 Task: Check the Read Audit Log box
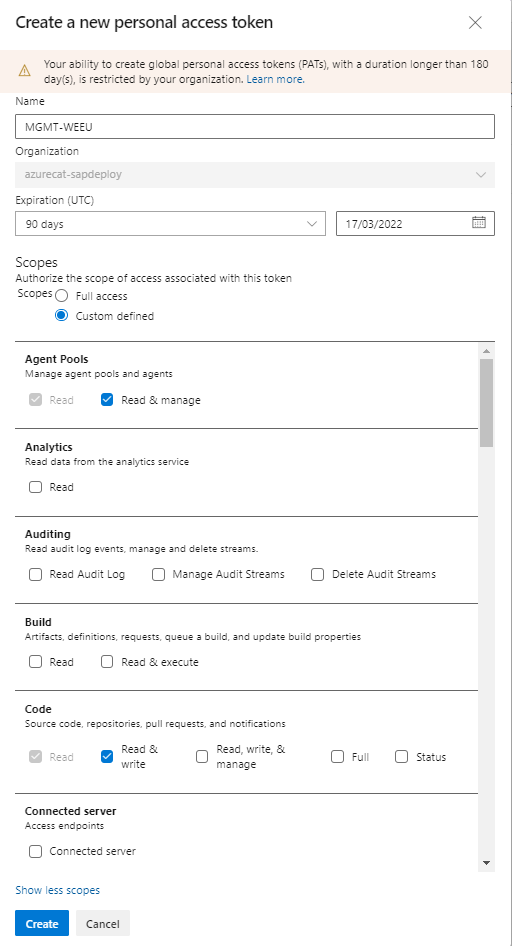coord(36,574)
